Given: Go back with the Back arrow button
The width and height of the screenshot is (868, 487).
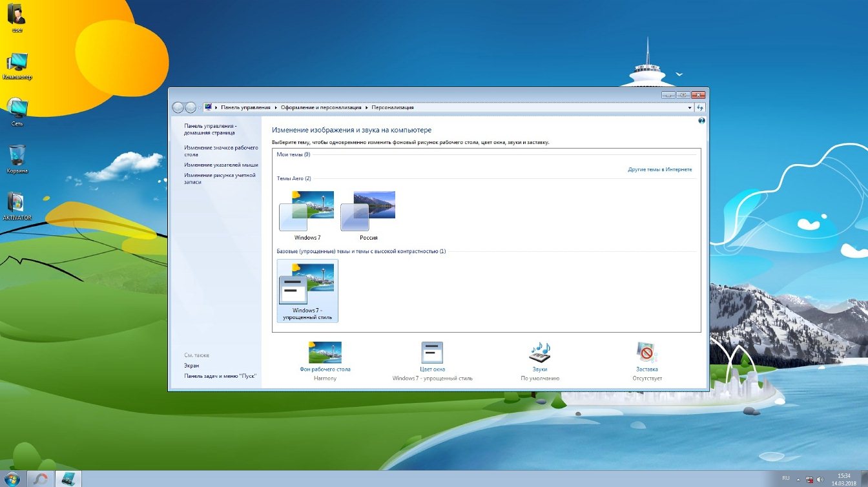Looking at the screenshot, I should (178, 107).
